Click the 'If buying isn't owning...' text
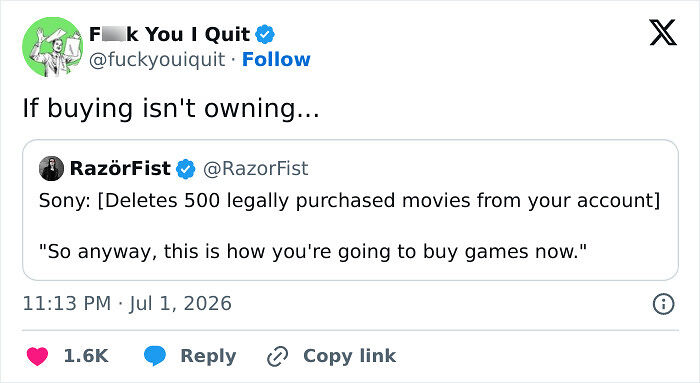 point(171,108)
